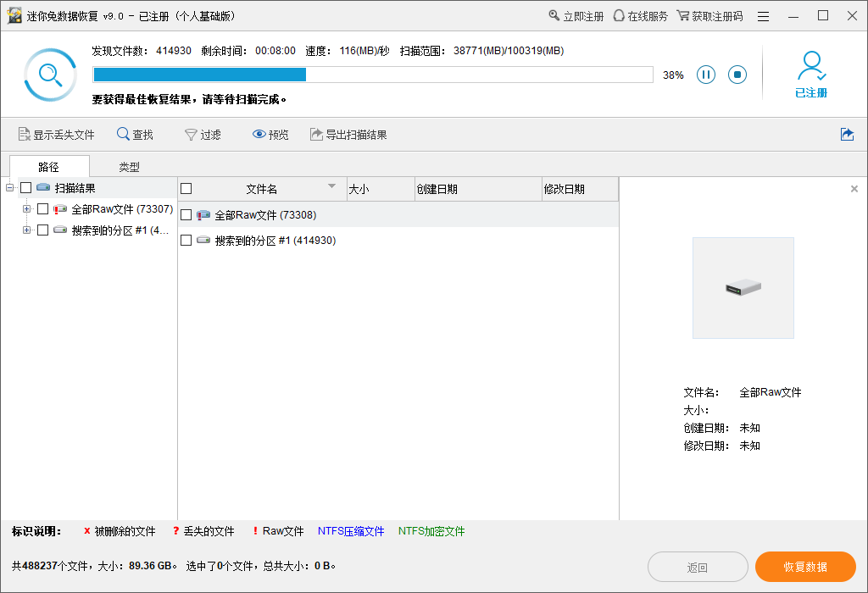
Task: Check the 扫描结果 root checkbox
Action: tap(26, 188)
